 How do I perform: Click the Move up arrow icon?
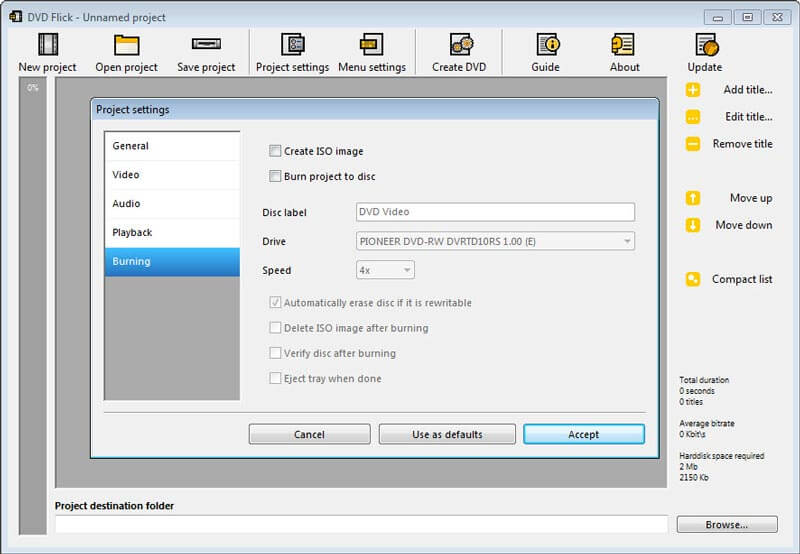click(693, 198)
